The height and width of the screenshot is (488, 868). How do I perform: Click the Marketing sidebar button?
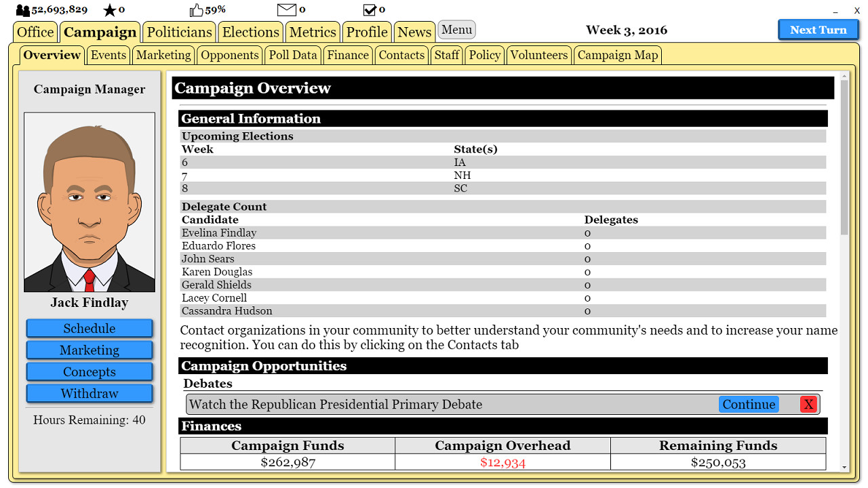click(90, 350)
